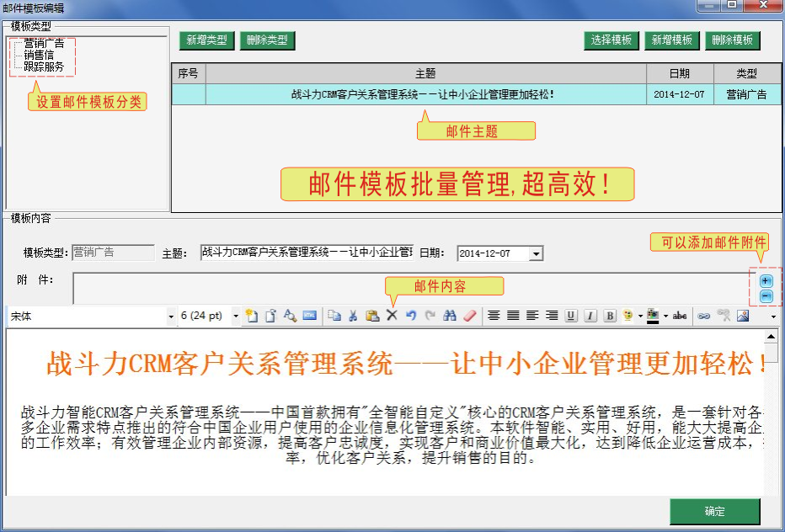Viewport: 785px width, 532px height.
Task: Focus the 主题 subject input field
Action: point(307,253)
